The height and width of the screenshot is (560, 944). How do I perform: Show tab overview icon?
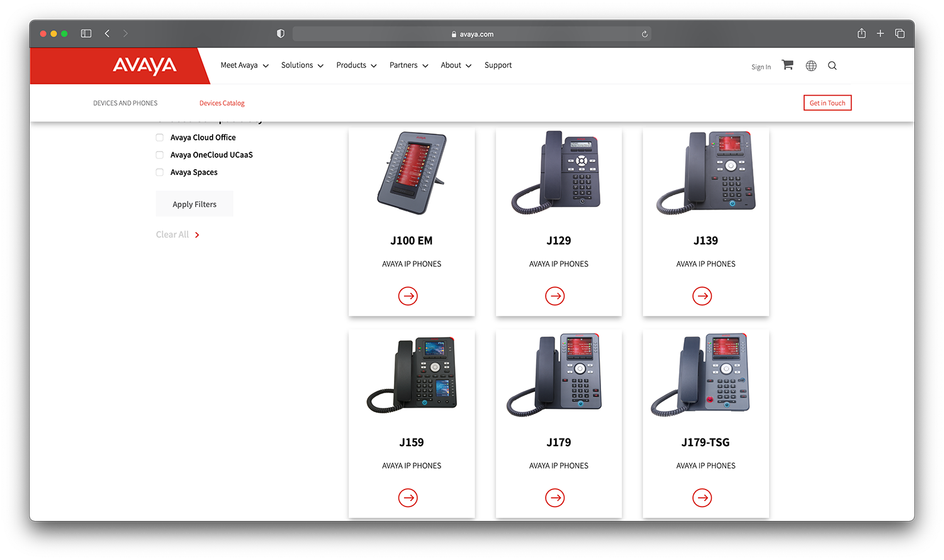pyautogui.click(x=900, y=33)
